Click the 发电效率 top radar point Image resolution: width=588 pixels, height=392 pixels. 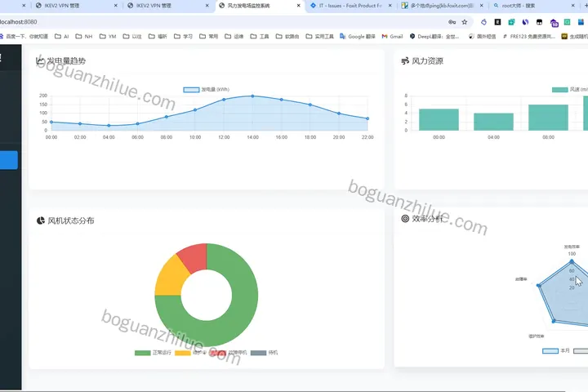pos(572,261)
